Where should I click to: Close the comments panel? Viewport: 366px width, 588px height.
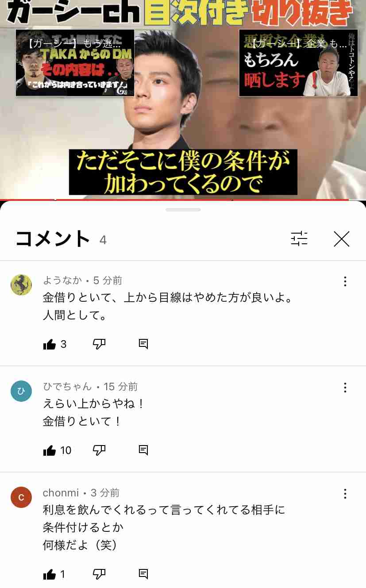pyautogui.click(x=342, y=239)
